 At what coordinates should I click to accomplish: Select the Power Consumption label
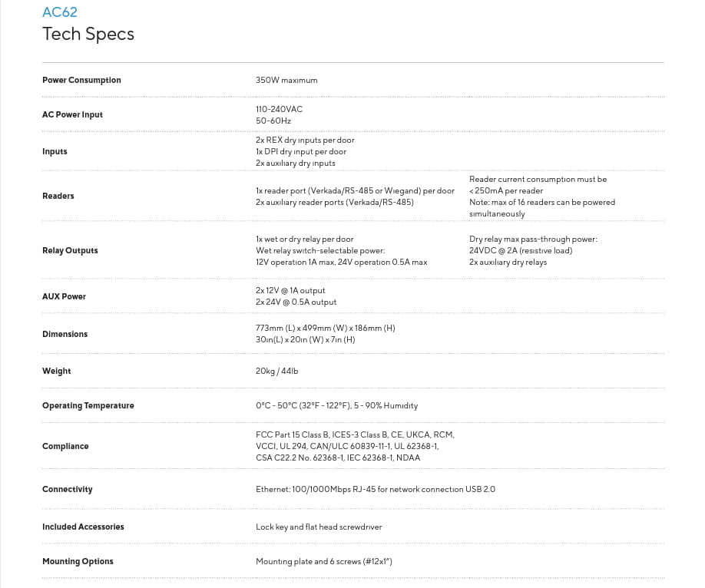tap(81, 80)
